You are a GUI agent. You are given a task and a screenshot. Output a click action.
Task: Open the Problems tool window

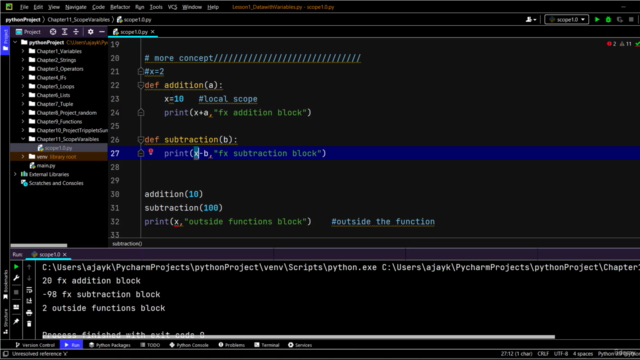pos(231,345)
